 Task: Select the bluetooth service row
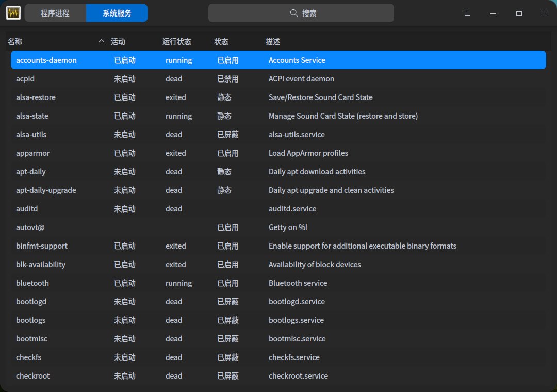point(32,283)
